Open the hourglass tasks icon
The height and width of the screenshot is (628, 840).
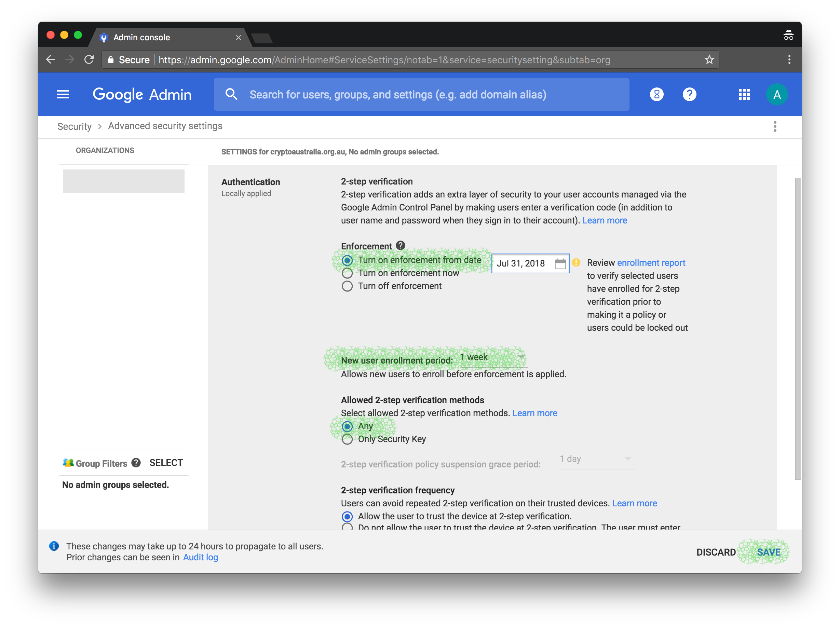coord(656,94)
